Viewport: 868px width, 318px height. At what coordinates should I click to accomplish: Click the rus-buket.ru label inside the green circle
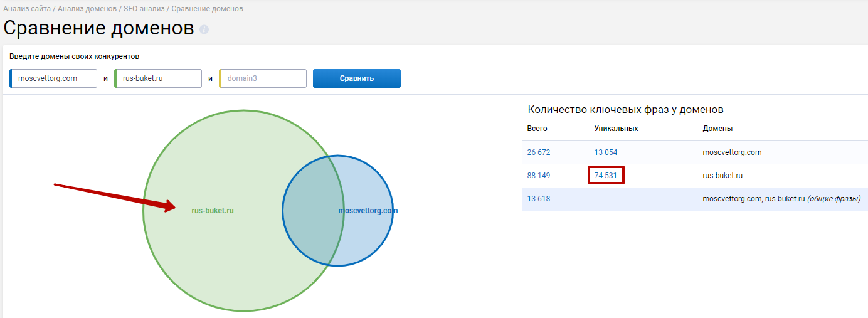coord(213,211)
